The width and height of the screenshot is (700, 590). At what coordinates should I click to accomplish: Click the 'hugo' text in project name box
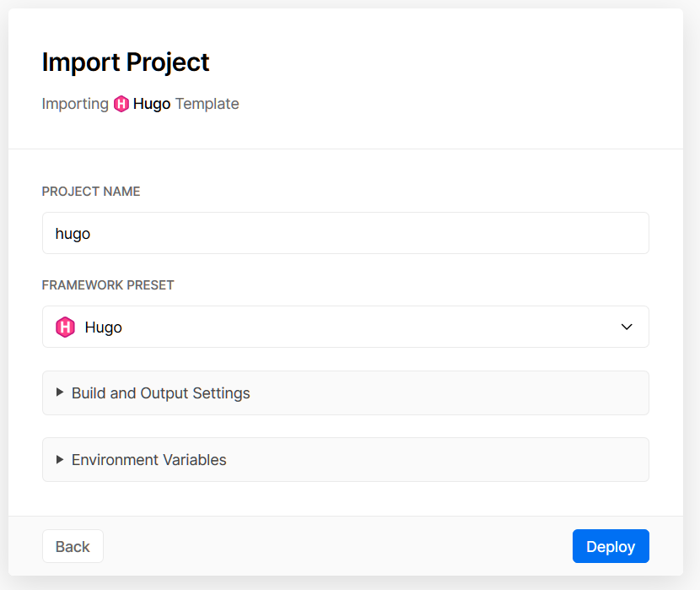tap(73, 234)
